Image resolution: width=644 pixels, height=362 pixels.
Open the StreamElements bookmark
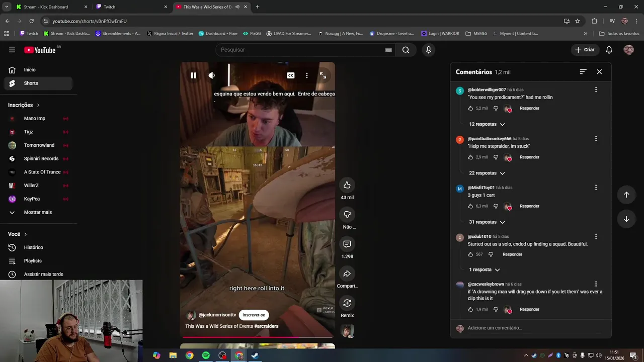click(x=118, y=34)
